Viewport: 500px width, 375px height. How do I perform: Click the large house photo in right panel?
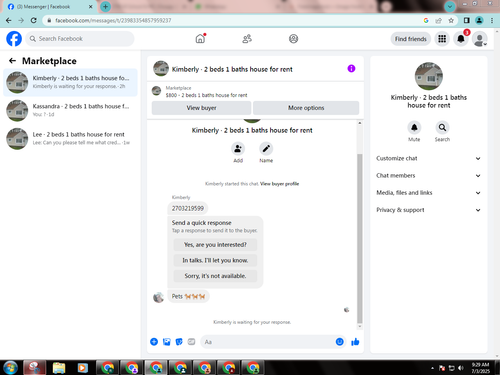pyautogui.click(x=429, y=76)
